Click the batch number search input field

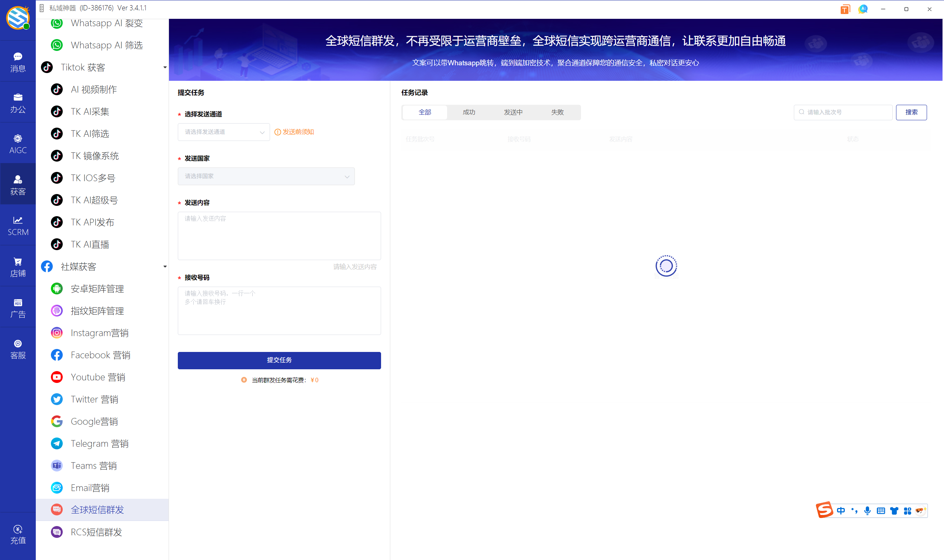[x=843, y=112]
